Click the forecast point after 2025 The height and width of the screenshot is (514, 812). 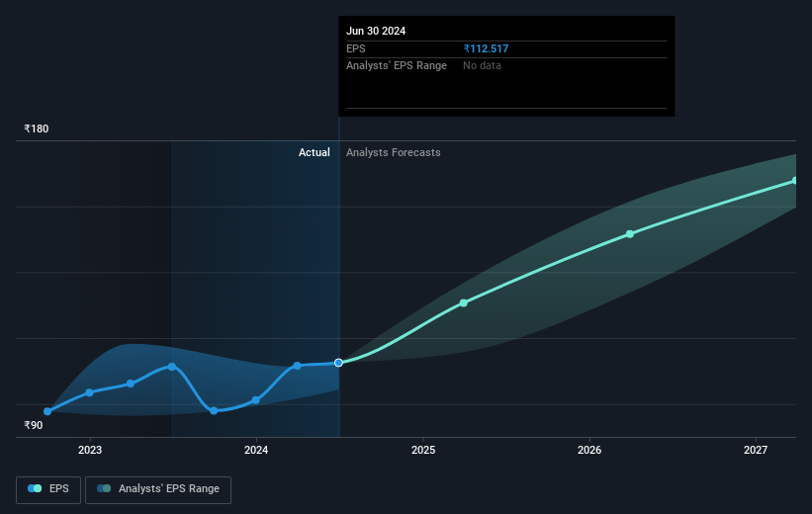pyautogui.click(x=464, y=302)
